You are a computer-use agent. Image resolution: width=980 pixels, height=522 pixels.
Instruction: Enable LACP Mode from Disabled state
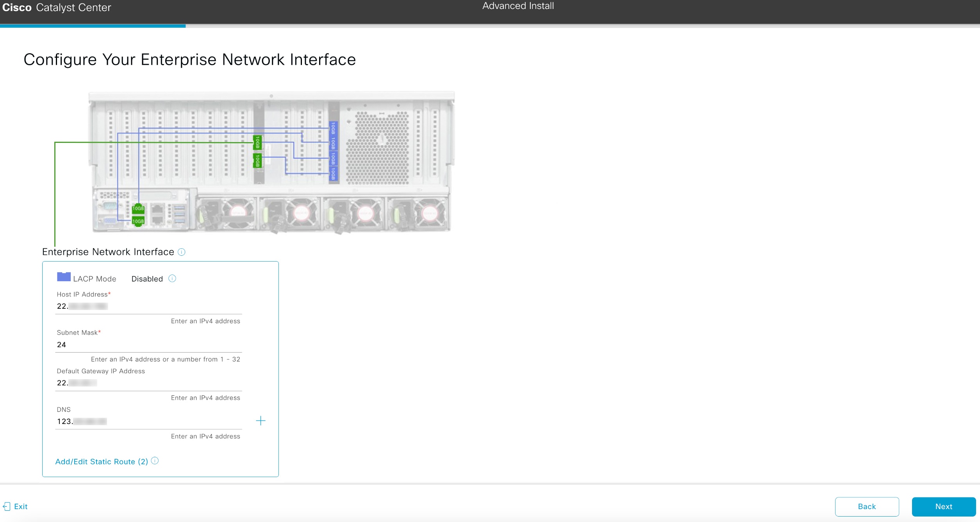[147, 278]
